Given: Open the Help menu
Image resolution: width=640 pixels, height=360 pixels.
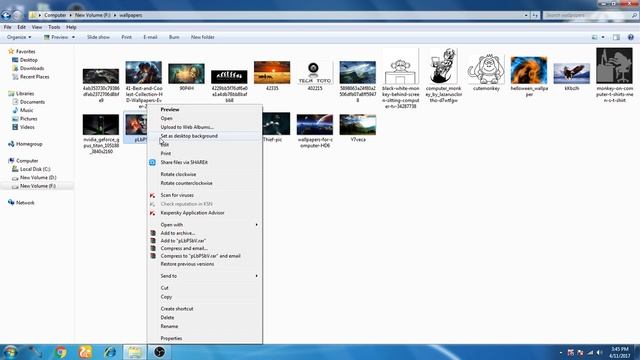Looking at the screenshot, I should pos(71,27).
